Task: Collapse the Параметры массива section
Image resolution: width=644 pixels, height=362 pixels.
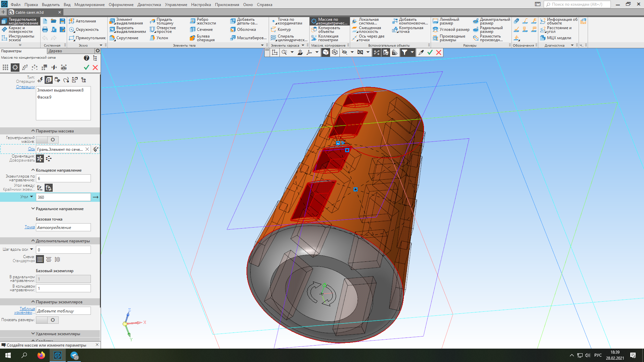Action: click(x=33, y=131)
